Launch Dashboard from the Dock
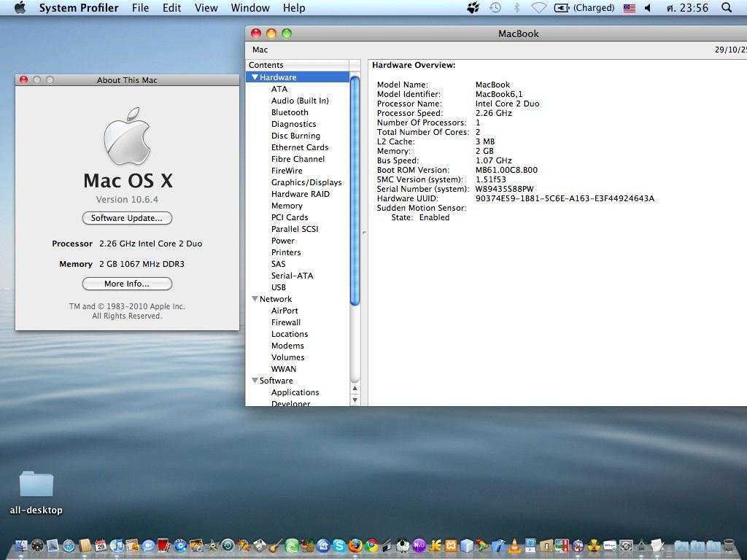Screen dimensions: 747x560 coord(37,545)
